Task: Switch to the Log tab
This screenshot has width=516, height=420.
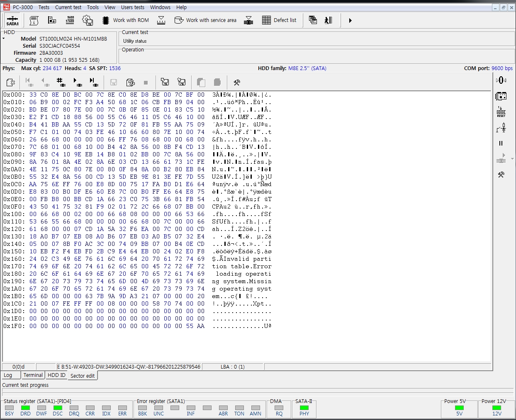Action: tap(8, 375)
